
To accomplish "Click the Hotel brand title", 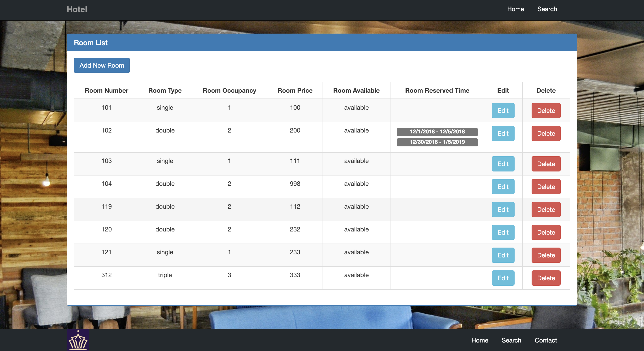I will point(77,9).
